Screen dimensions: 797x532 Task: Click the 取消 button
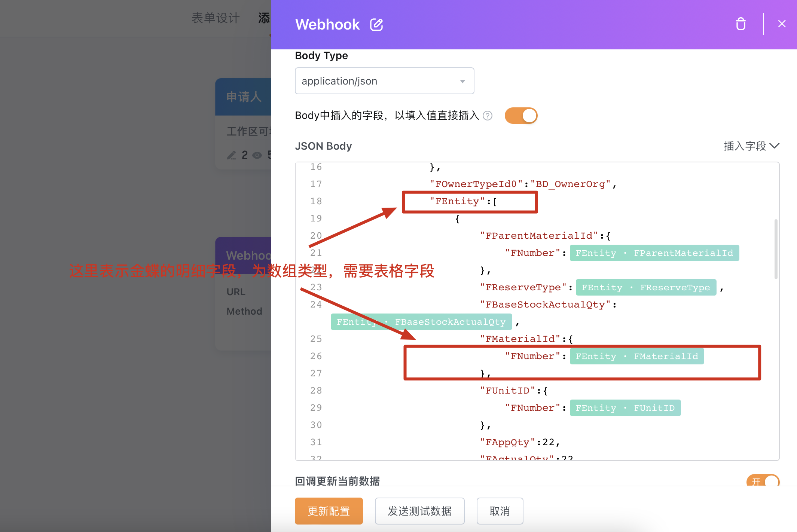coord(500,511)
